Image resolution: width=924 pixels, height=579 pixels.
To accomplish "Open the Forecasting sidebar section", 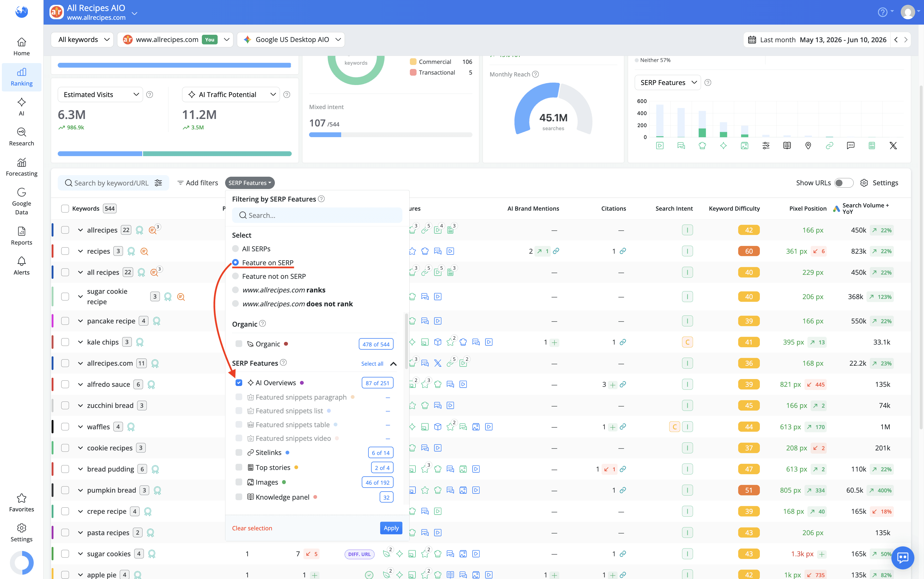I will pyautogui.click(x=21, y=167).
